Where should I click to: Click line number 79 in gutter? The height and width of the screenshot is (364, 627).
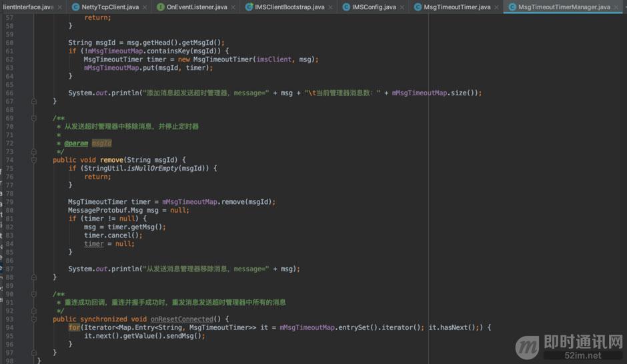(x=9, y=202)
